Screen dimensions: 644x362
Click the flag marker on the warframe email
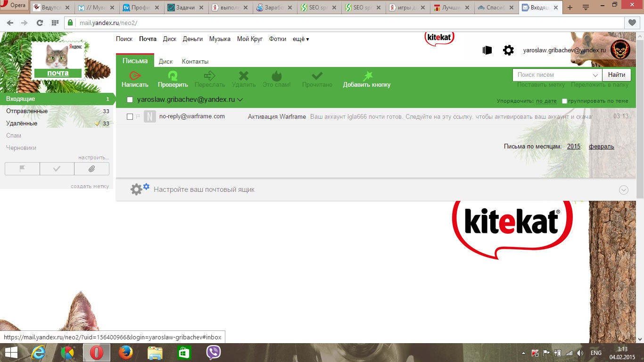(x=138, y=116)
